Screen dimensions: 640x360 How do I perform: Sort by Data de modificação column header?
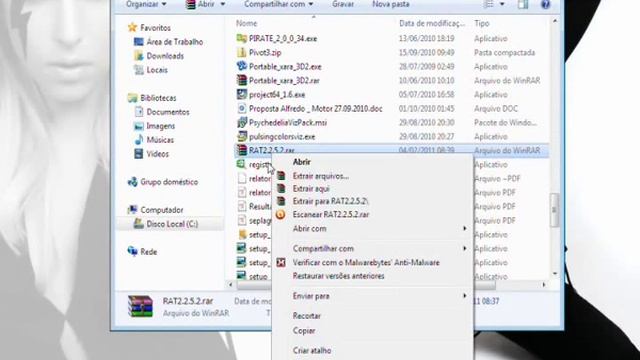(x=432, y=23)
